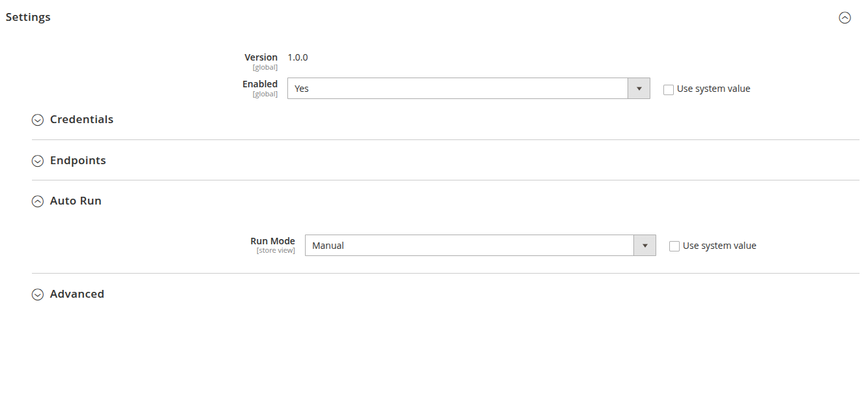The height and width of the screenshot is (400, 868).
Task: Collapse the Settings section chevron icon
Action: (x=845, y=18)
